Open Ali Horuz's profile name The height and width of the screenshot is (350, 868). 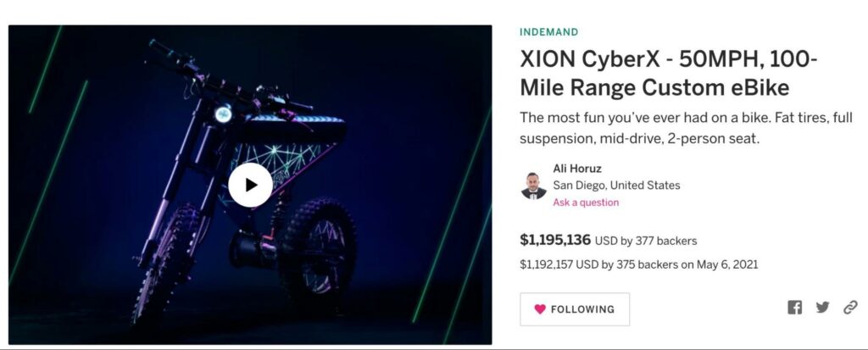pyautogui.click(x=576, y=169)
